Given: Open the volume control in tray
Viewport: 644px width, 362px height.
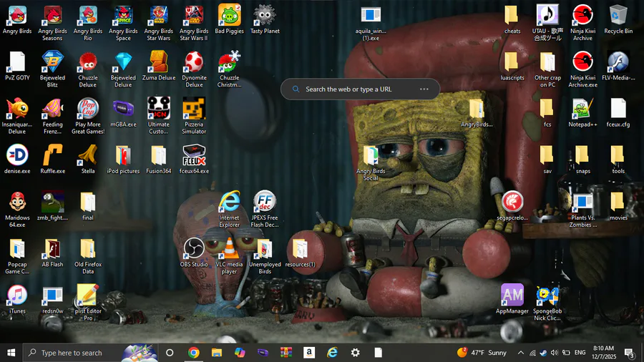Looking at the screenshot, I should (x=555, y=353).
